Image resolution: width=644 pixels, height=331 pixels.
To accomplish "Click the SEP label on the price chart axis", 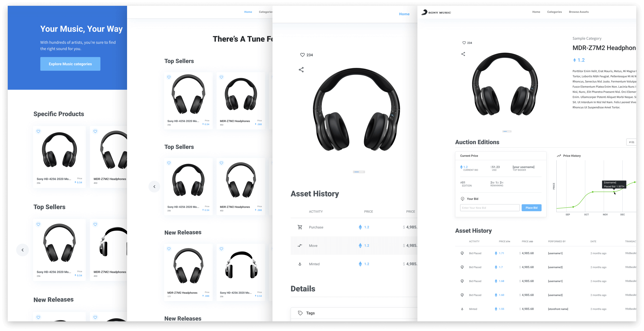I will tap(567, 215).
